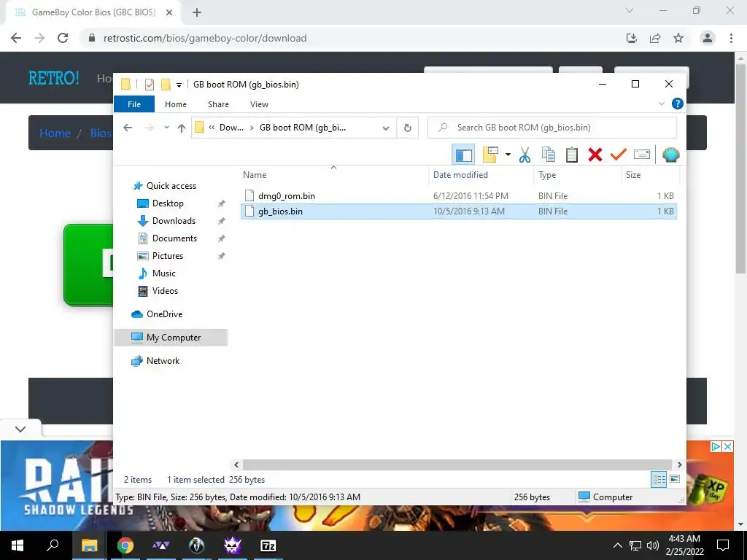Open Documents in navigation pane
The height and width of the screenshot is (560, 747).
pyautogui.click(x=174, y=238)
